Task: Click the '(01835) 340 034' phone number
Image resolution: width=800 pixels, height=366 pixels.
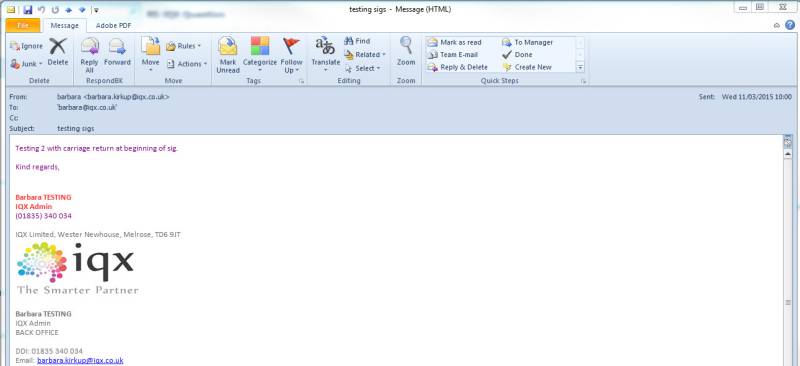Action: 43,216
